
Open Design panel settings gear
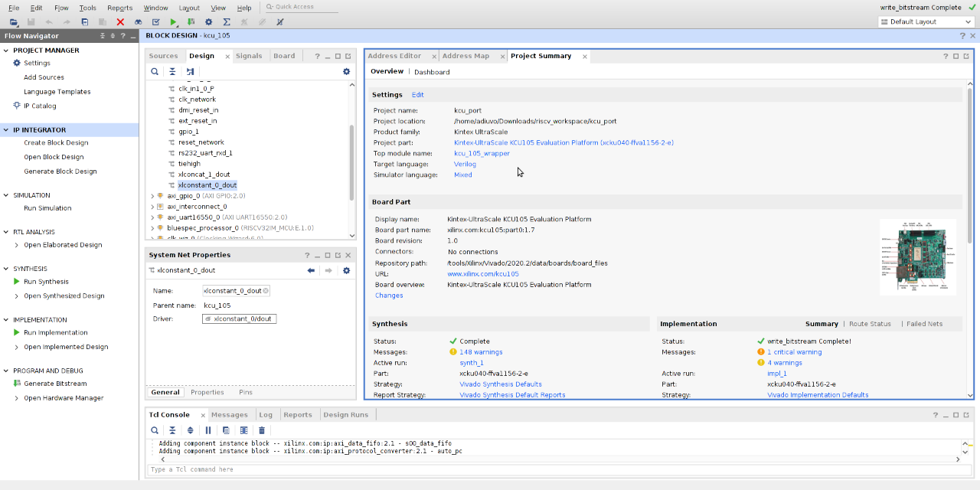(x=346, y=71)
